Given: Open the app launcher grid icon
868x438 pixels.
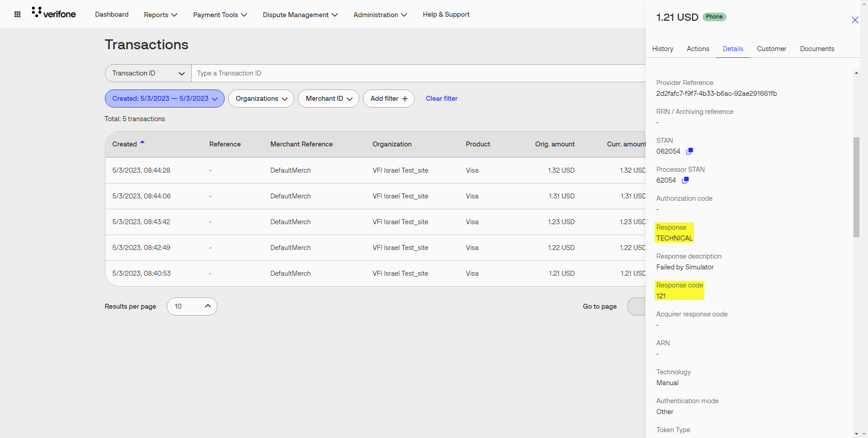Looking at the screenshot, I should (17, 14).
